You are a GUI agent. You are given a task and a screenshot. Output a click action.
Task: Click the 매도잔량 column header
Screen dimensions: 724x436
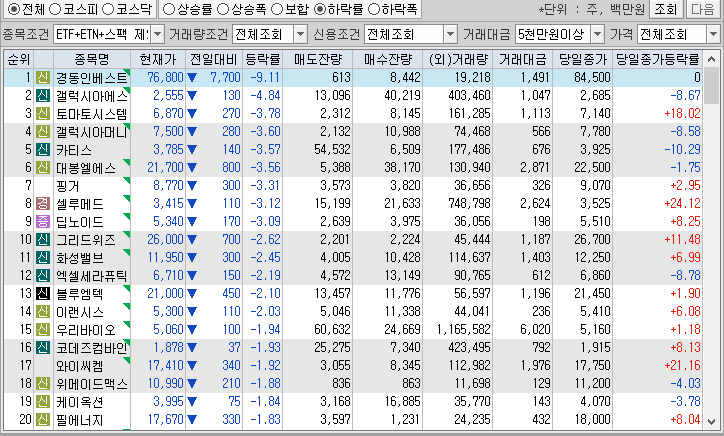pyautogui.click(x=318, y=59)
